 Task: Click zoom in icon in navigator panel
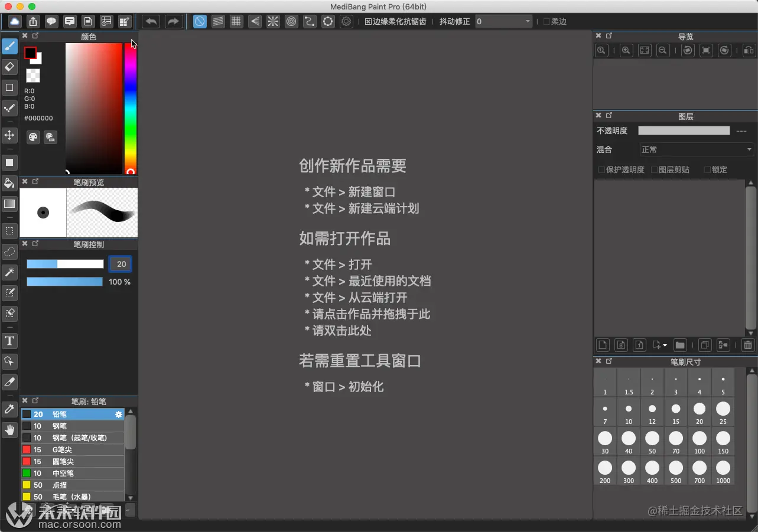click(626, 50)
